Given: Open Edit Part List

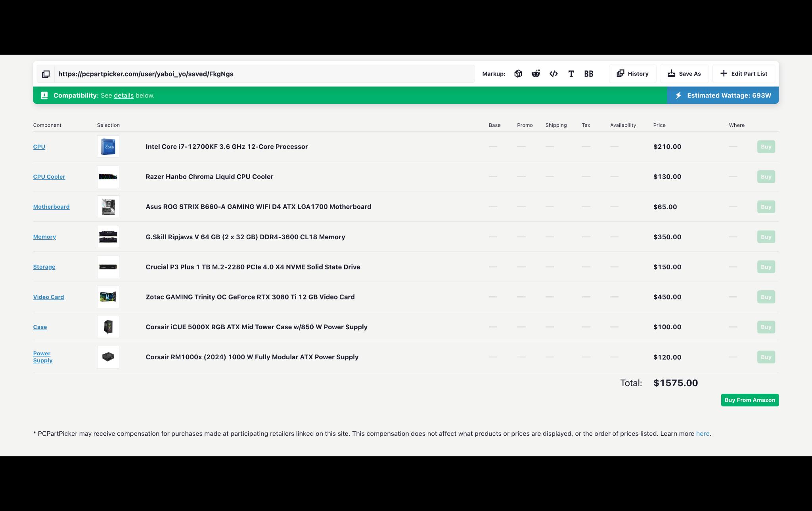Looking at the screenshot, I should [744, 74].
